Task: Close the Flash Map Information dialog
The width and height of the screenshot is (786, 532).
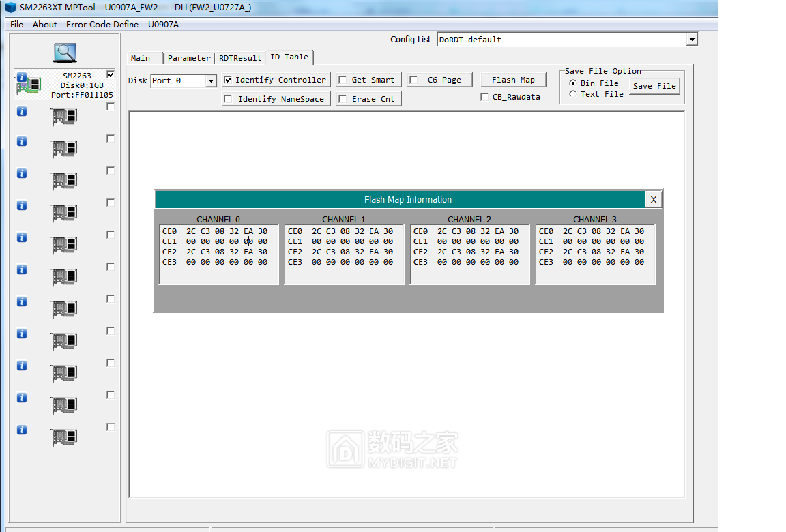Action: 653,199
